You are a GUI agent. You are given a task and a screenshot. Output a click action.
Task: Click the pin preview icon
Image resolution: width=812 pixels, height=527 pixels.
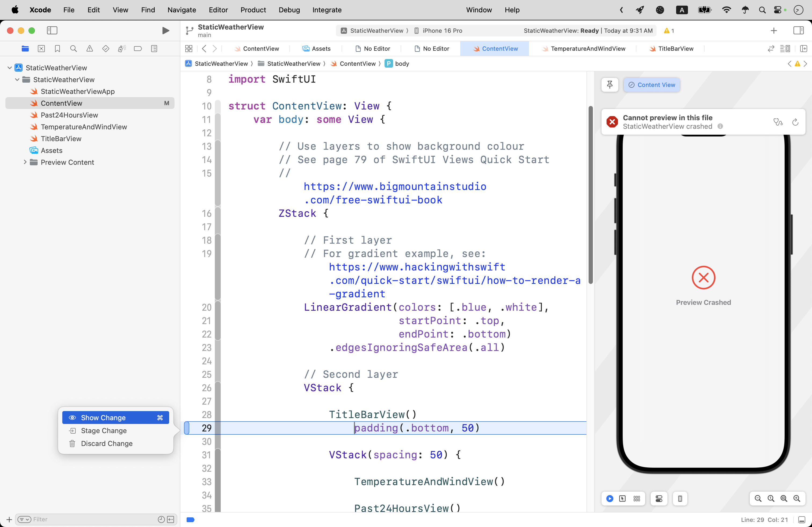(610, 85)
